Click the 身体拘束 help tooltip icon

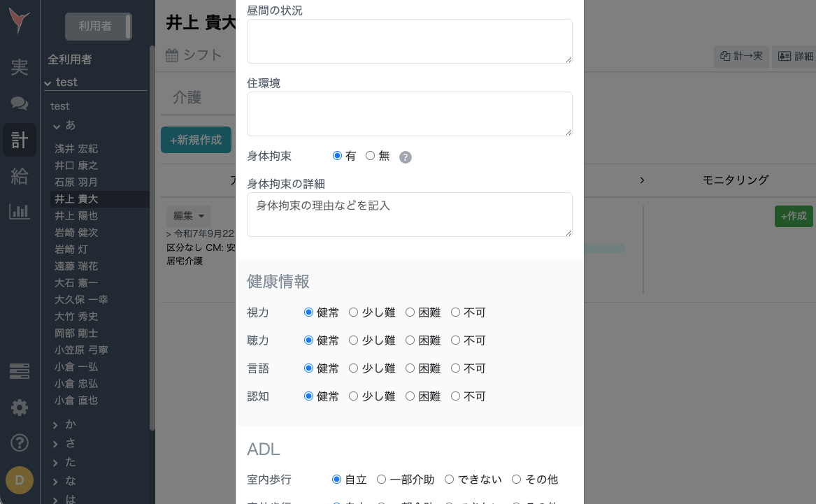point(406,157)
